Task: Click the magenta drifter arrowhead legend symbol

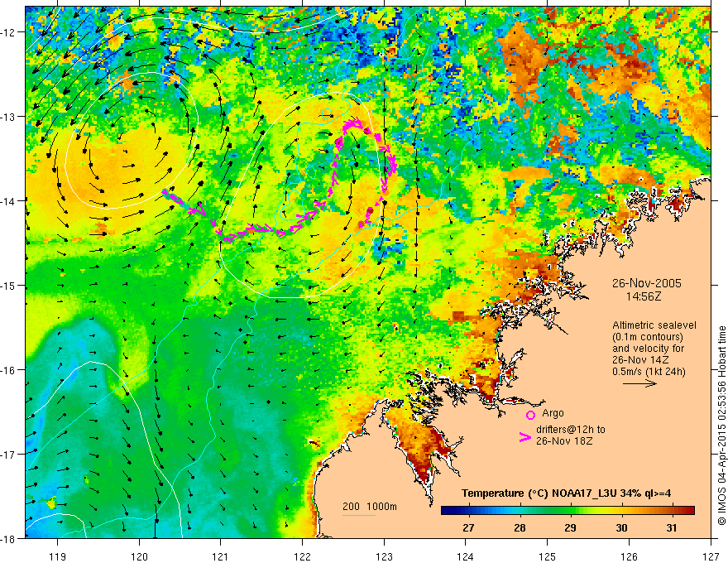Action: tap(525, 437)
